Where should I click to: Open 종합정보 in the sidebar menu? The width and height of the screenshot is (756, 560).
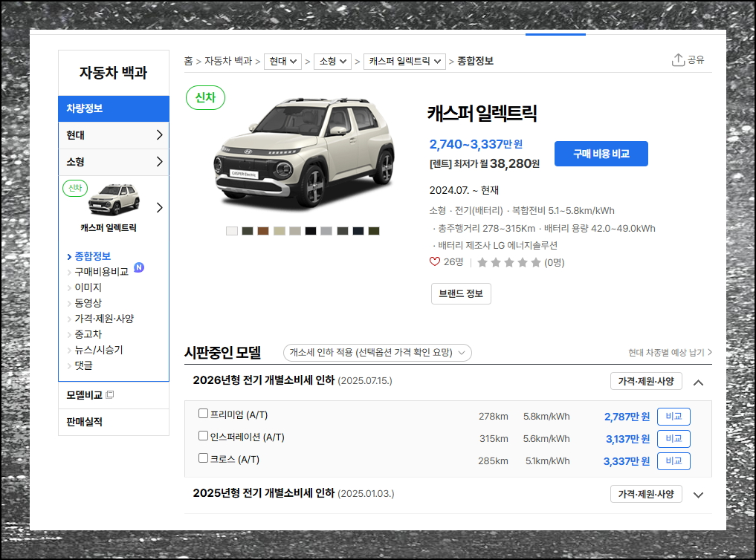[93, 256]
